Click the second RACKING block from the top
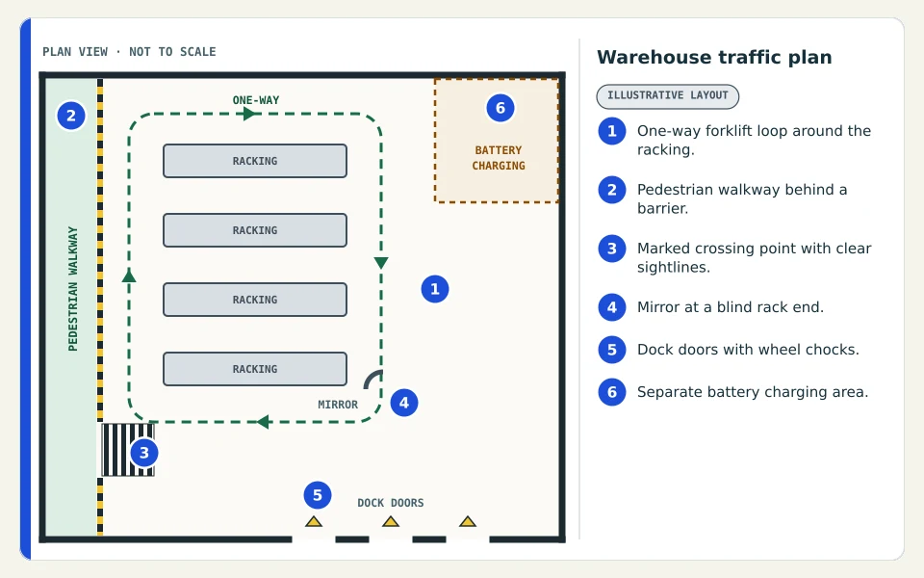924x578 pixels. click(255, 230)
